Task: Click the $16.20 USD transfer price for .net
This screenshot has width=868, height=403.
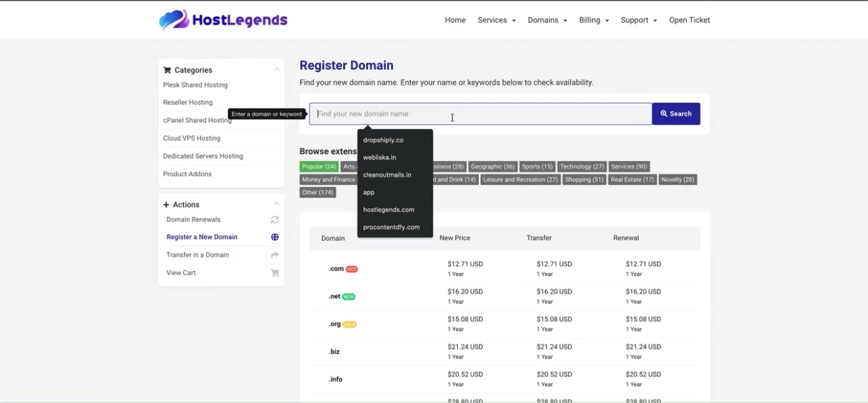Action: [x=554, y=292]
